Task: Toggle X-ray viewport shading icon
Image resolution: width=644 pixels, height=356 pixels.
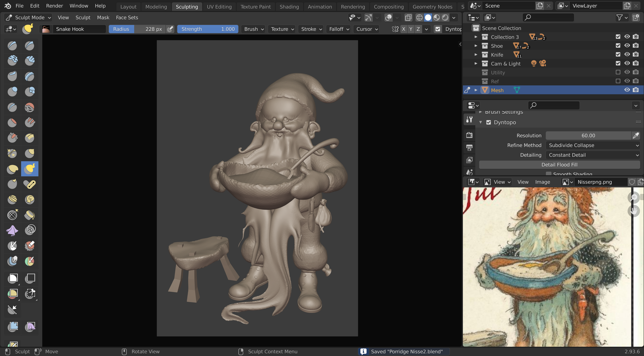Action: click(x=408, y=17)
